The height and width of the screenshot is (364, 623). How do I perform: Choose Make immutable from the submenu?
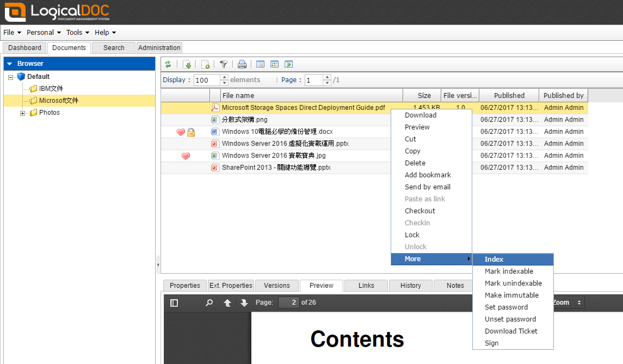pyautogui.click(x=513, y=295)
